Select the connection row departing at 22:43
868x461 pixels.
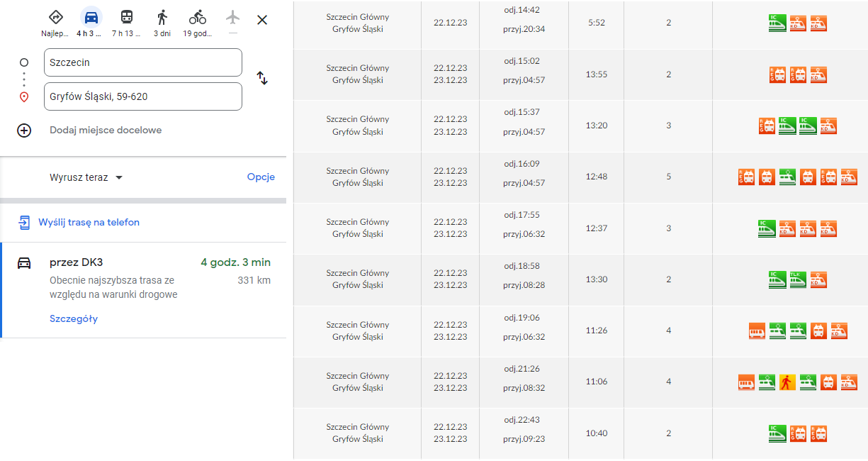[580, 433]
